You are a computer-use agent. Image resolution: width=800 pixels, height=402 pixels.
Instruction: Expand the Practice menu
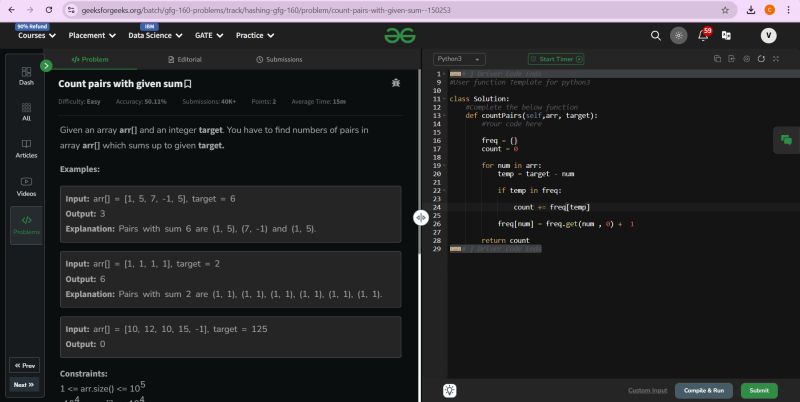click(255, 35)
